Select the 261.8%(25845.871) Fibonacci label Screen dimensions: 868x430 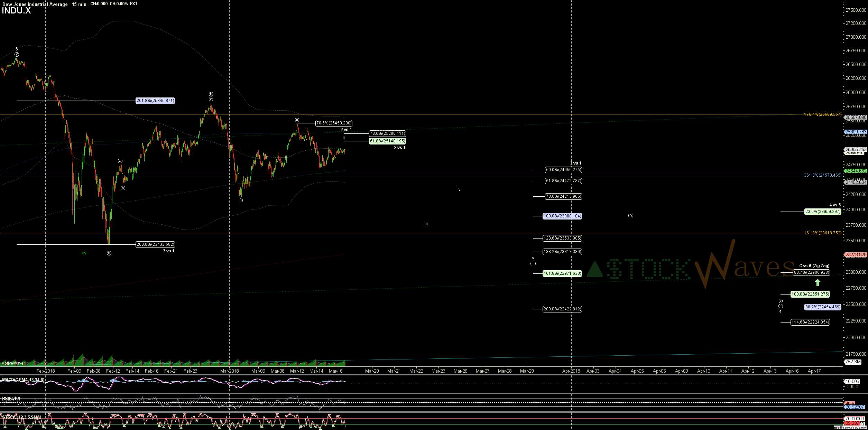[155, 101]
